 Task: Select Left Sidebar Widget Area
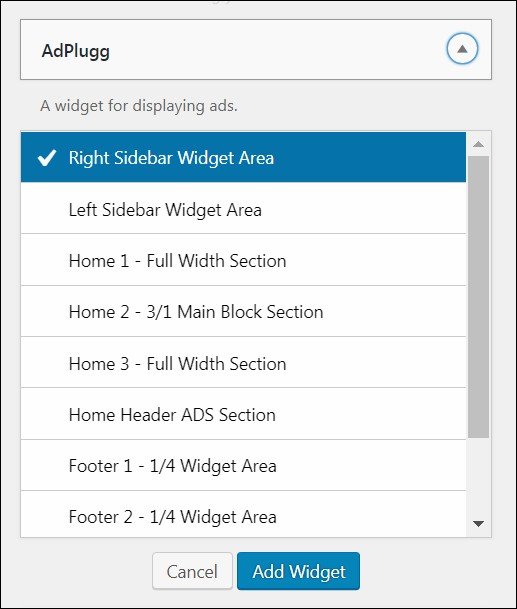244,208
